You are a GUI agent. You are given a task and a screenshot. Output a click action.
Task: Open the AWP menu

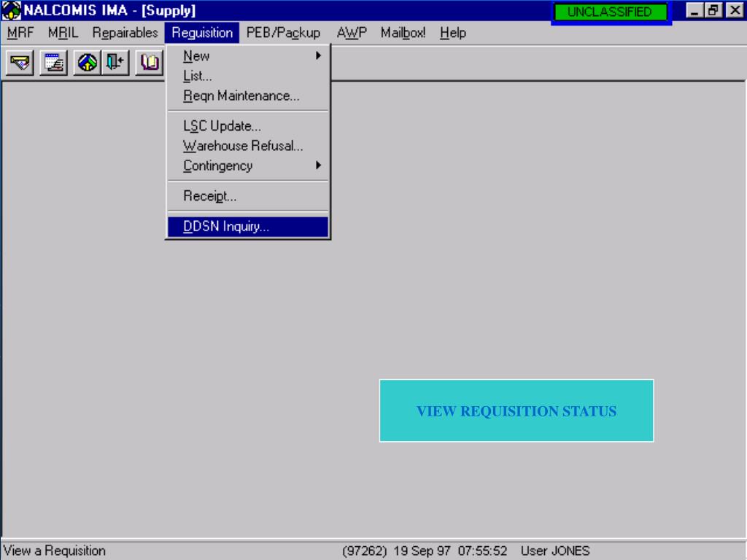pos(352,33)
